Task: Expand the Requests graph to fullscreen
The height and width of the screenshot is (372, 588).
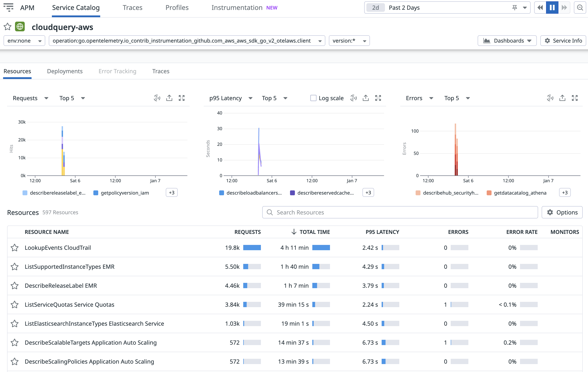Action: pyautogui.click(x=182, y=98)
